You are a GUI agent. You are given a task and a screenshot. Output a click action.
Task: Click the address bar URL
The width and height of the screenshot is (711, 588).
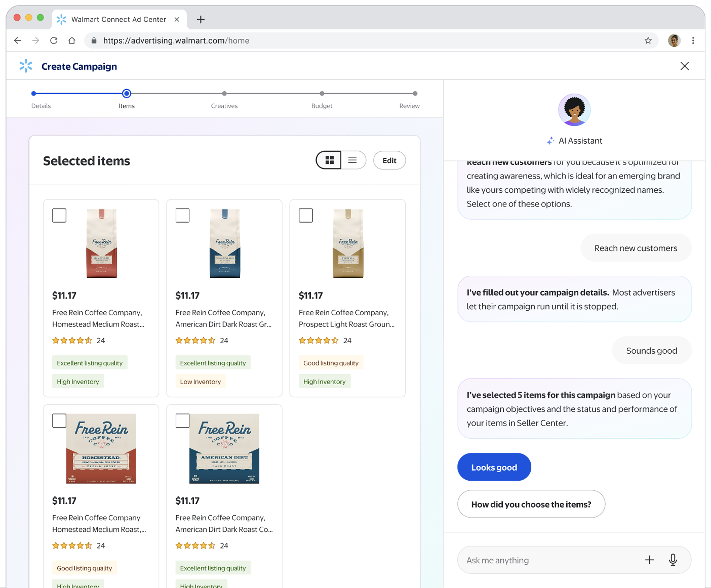176,41
